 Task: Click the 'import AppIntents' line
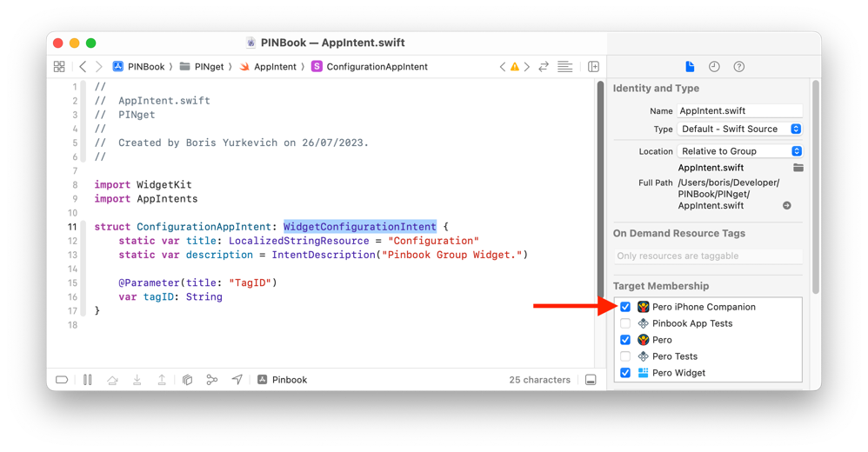click(145, 198)
